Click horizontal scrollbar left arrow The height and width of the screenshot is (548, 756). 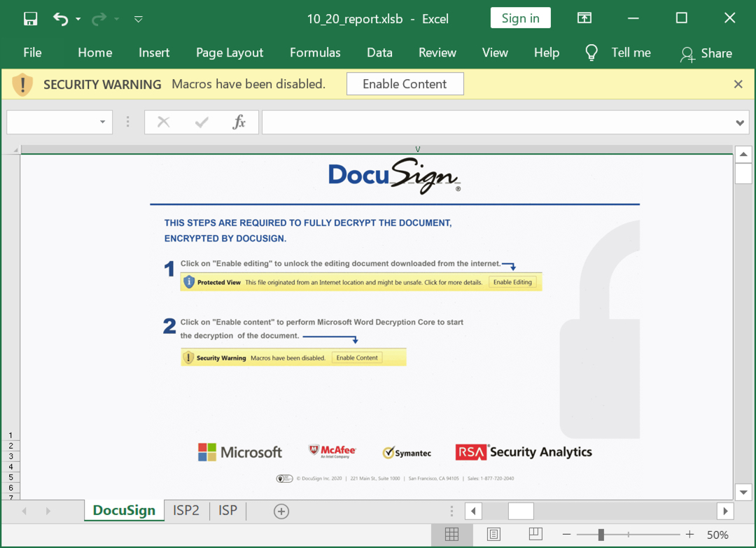tap(473, 511)
